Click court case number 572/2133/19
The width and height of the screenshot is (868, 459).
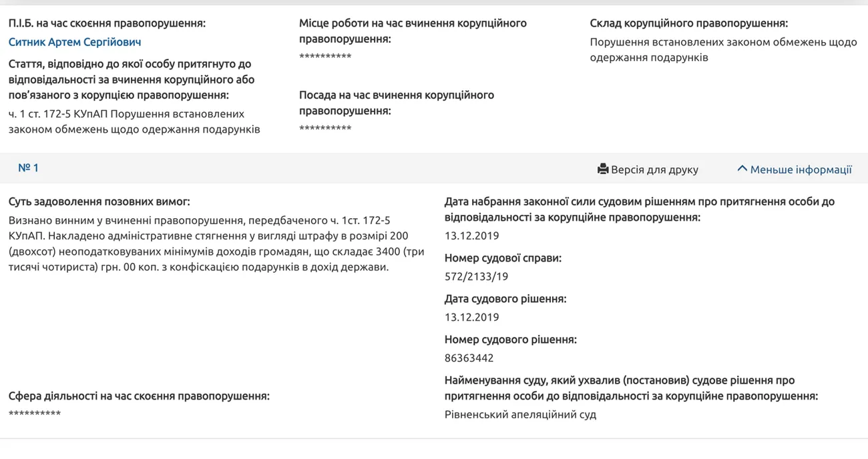pos(476,276)
